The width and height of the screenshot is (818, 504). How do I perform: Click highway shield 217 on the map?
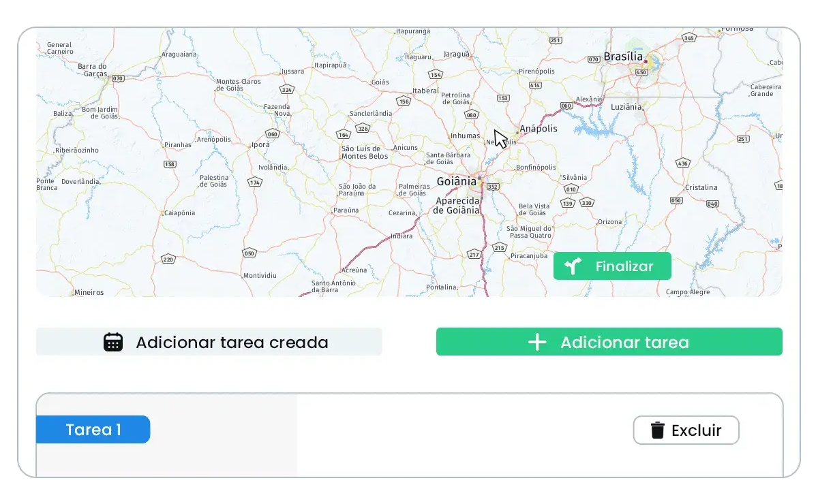[474, 254]
